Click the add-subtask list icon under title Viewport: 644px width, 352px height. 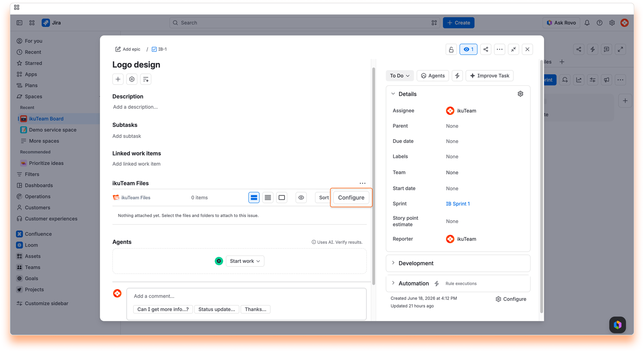click(x=146, y=79)
